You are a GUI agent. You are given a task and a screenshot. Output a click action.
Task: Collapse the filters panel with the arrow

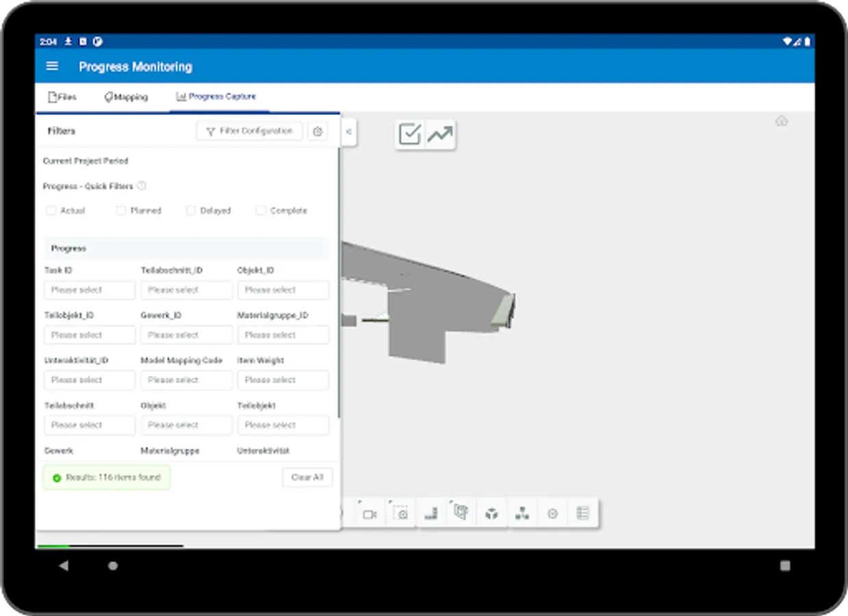click(x=348, y=132)
